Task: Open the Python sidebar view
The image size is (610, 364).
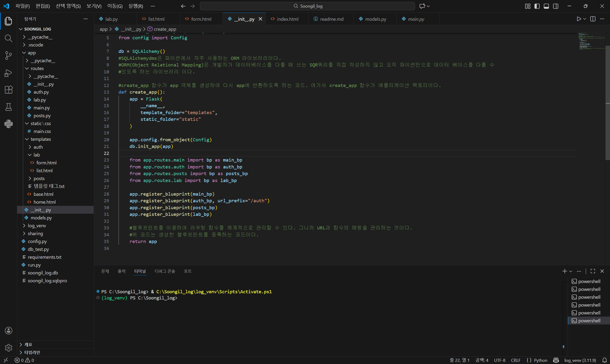Action: click(8, 124)
